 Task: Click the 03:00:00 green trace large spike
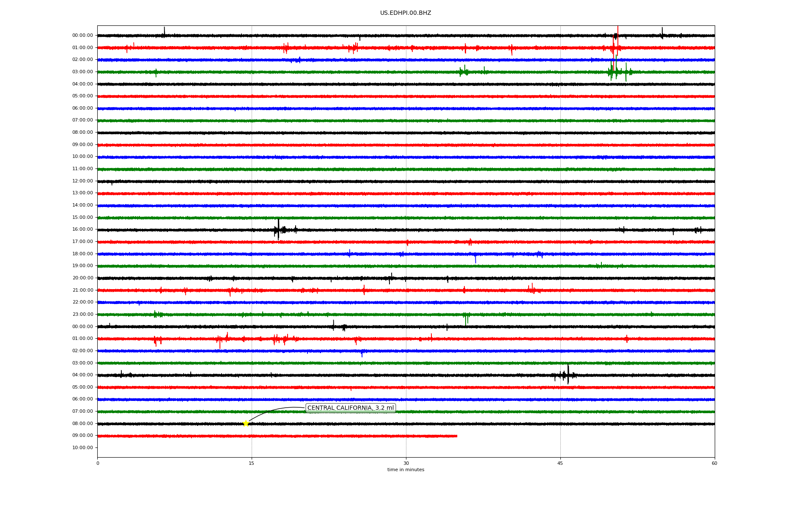tap(616, 70)
